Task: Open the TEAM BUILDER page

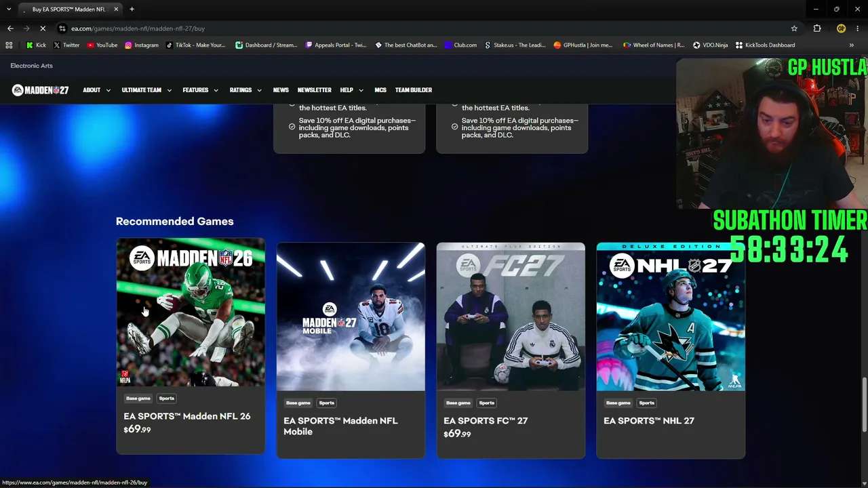Action: tap(414, 90)
